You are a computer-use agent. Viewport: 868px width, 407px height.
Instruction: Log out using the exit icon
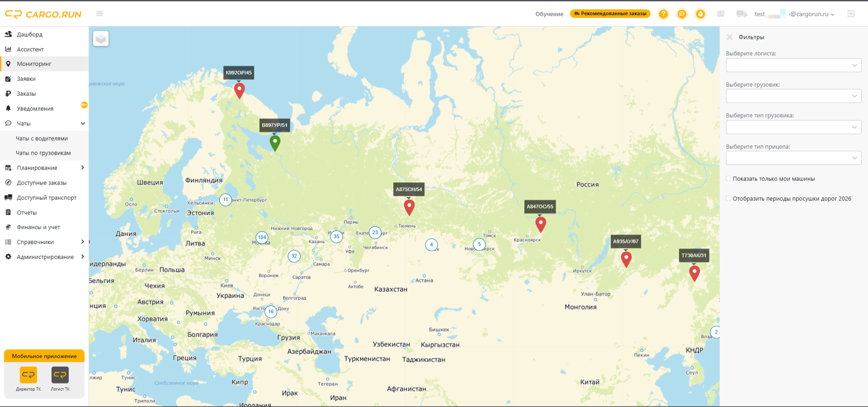point(851,14)
